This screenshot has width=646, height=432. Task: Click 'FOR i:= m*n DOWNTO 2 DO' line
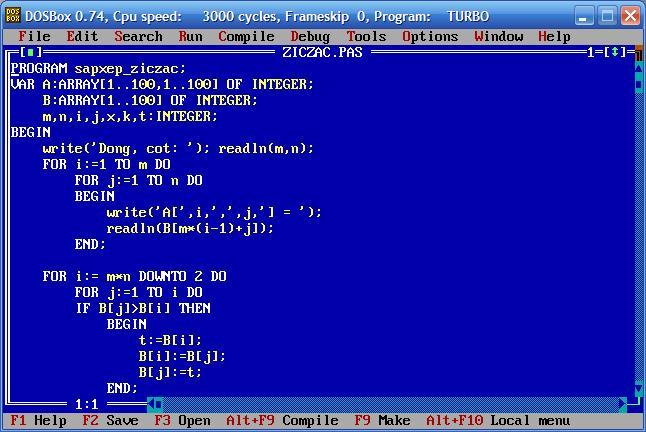[x=134, y=276]
